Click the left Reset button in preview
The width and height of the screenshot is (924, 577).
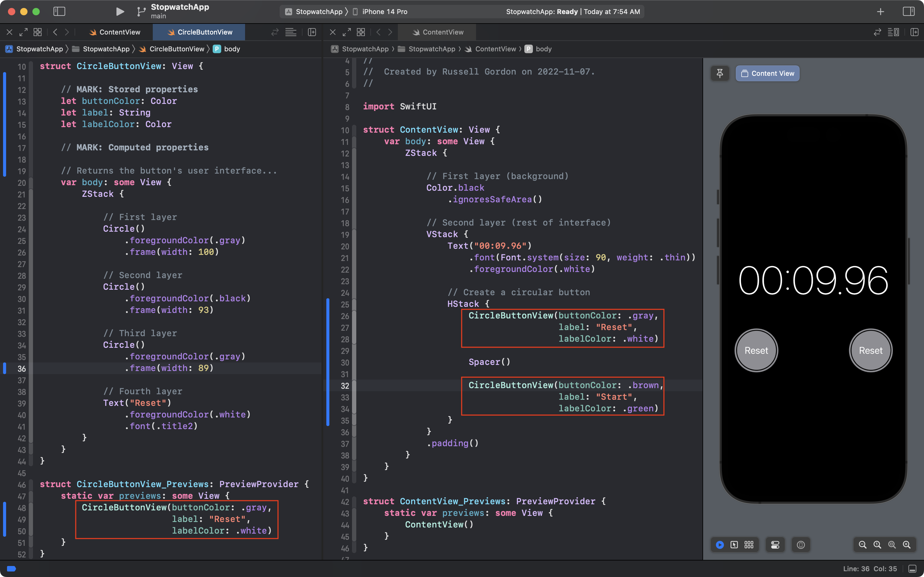coord(756,350)
